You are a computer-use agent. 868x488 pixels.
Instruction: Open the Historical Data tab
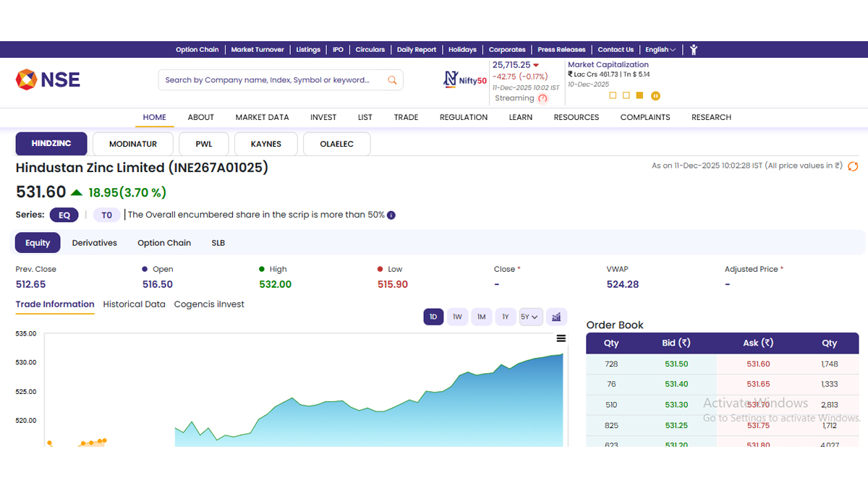pos(134,304)
